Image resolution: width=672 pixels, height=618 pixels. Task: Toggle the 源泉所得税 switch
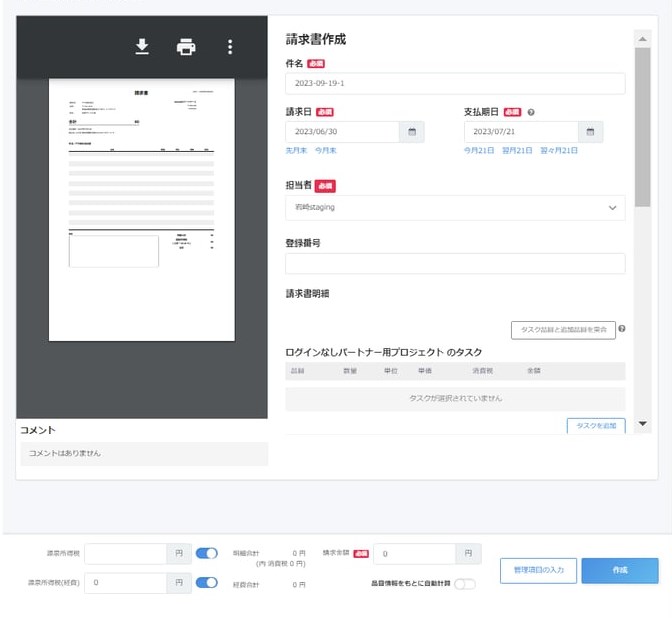(x=207, y=553)
